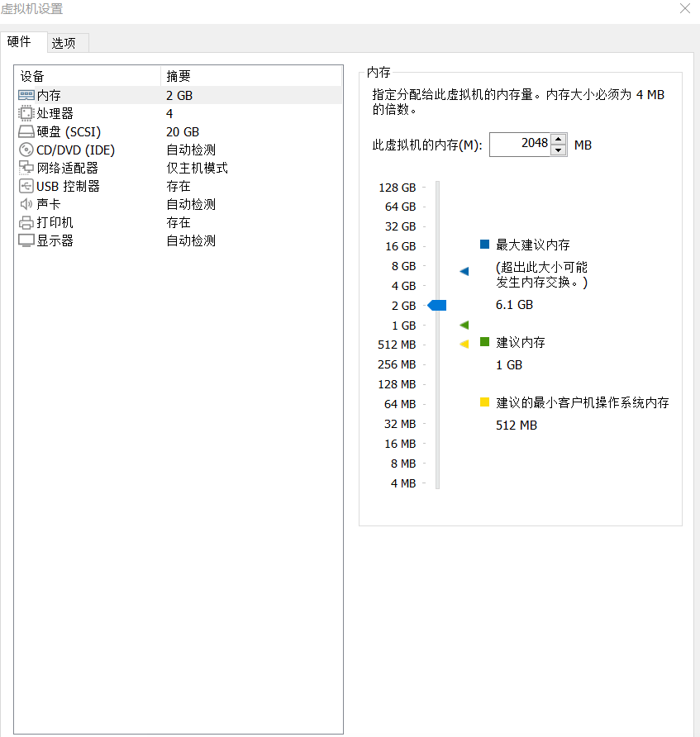Click the processor count summary 4
The width and height of the screenshot is (700, 737).
click(169, 113)
